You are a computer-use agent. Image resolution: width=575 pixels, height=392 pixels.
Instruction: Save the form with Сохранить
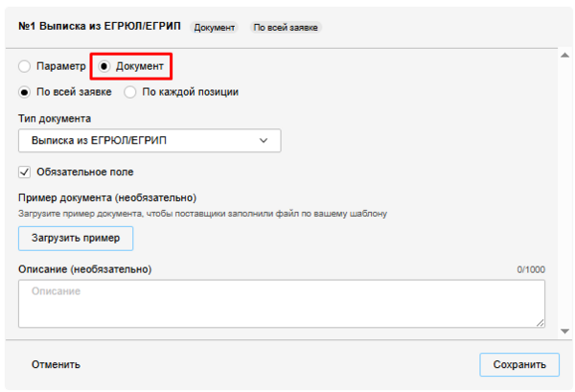[518, 364]
